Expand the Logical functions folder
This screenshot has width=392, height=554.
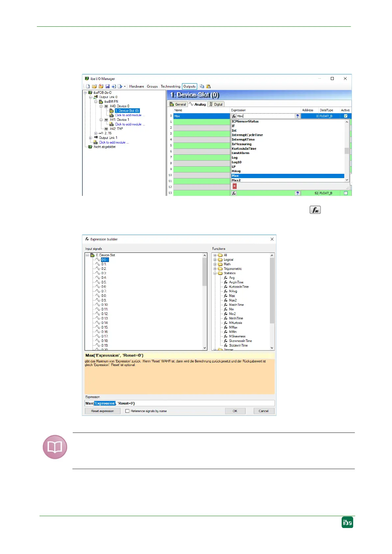[x=215, y=260]
